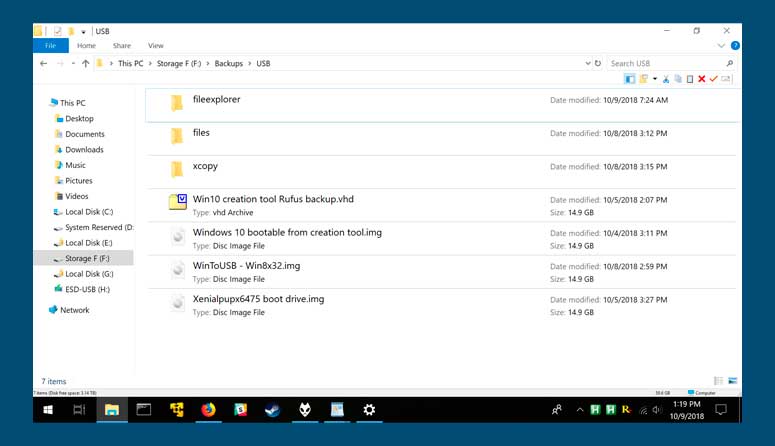Select Music in the navigation pane
Screen dimensions: 775x446
[75, 165]
